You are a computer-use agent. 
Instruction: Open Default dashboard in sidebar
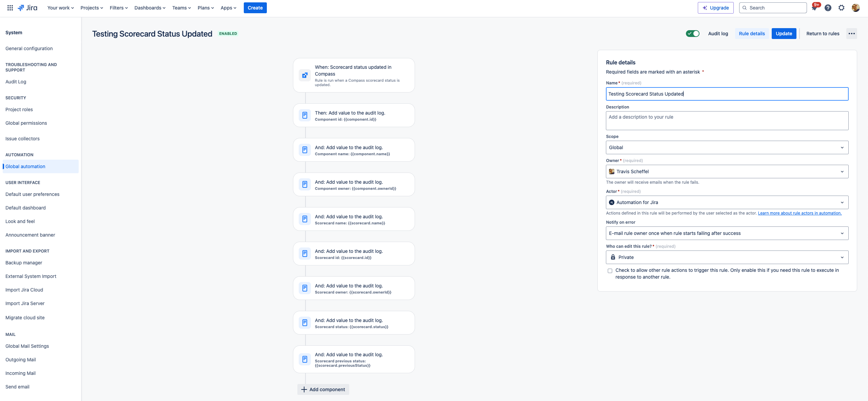point(26,208)
